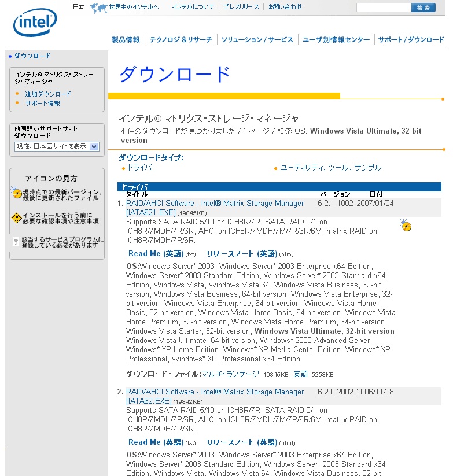This screenshot has height=476, width=453.
Task: Click version text 6.2.1.1002
Action: click(336, 203)
